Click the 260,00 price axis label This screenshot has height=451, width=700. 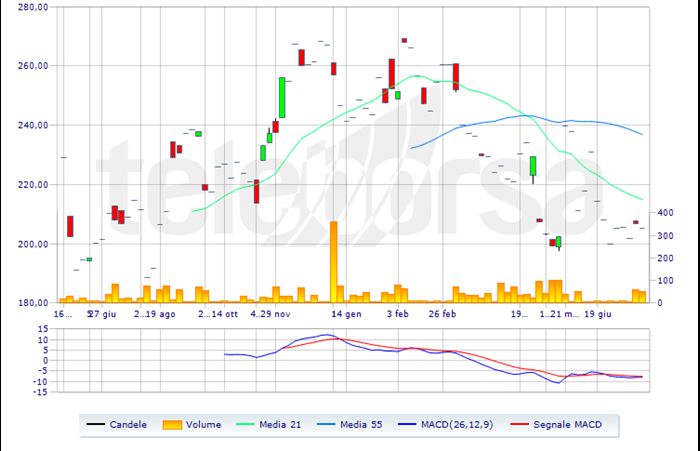pos(33,66)
